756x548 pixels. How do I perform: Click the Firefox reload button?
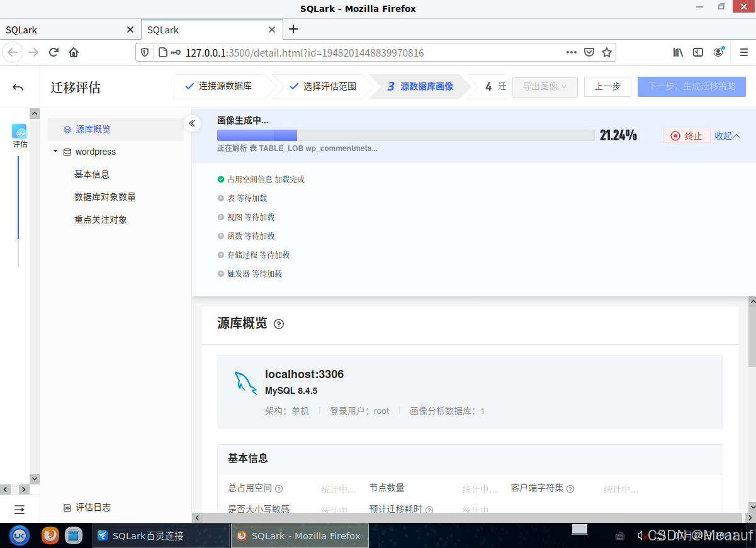click(54, 52)
